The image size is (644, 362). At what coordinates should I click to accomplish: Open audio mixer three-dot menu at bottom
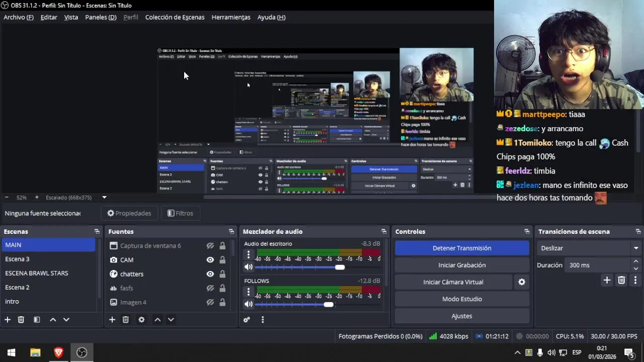click(262, 320)
